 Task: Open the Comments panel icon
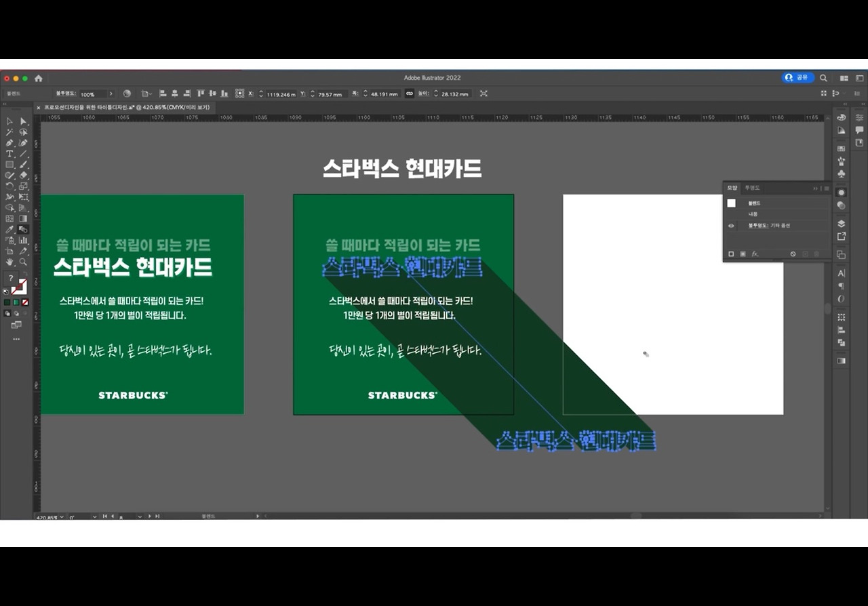[859, 129]
